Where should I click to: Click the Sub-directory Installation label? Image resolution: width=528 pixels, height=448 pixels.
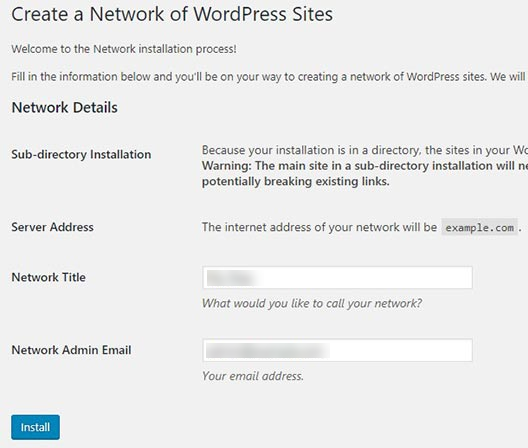[x=81, y=154]
